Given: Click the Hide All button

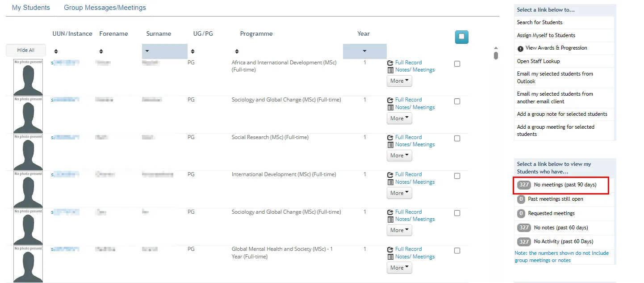Looking at the screenshot, I should coord(25,50).
